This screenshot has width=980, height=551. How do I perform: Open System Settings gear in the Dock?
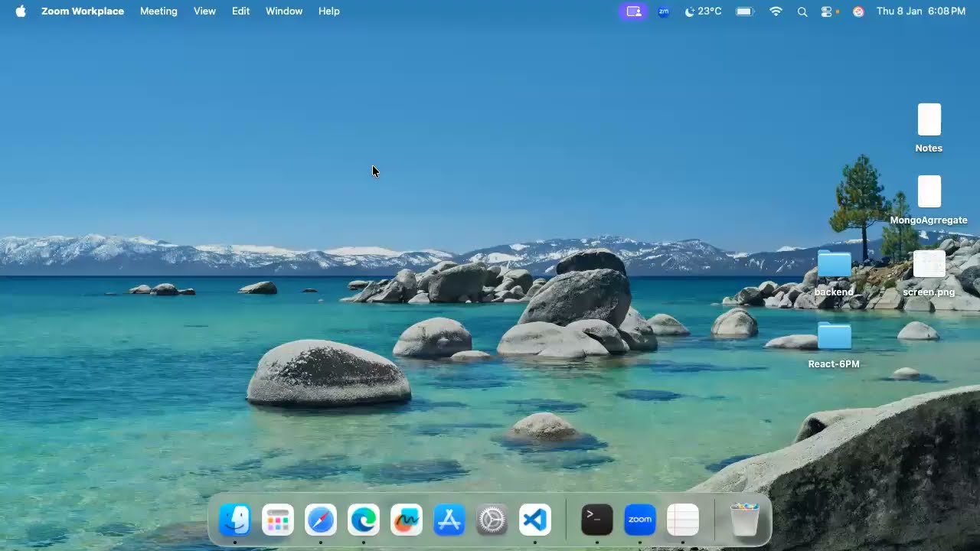click(492, 520)
